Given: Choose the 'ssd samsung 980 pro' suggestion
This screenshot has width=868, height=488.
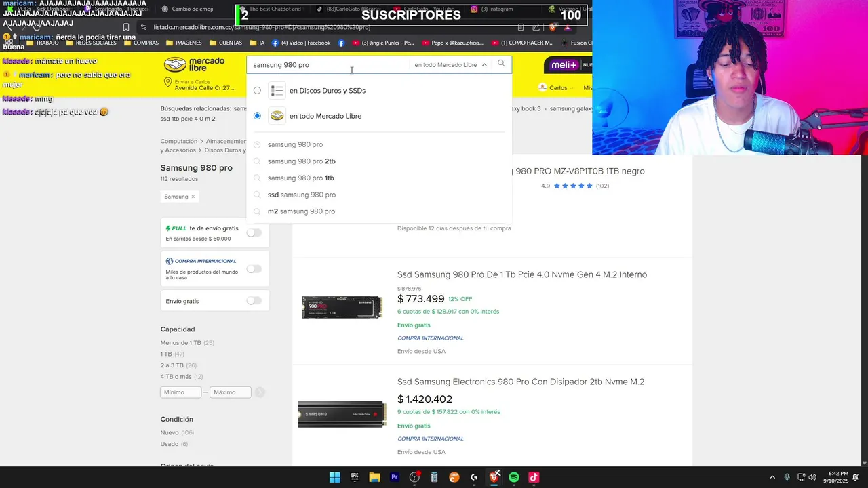Looking at the screenshot, I should (x=301, y=195).
